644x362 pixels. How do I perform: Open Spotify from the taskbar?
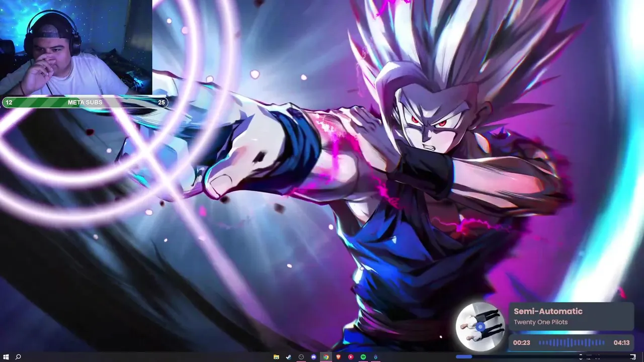[x=363, y=357]
